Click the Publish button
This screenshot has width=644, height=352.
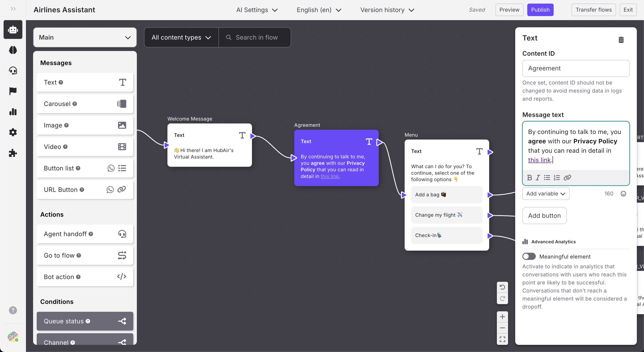click(540, 10)
